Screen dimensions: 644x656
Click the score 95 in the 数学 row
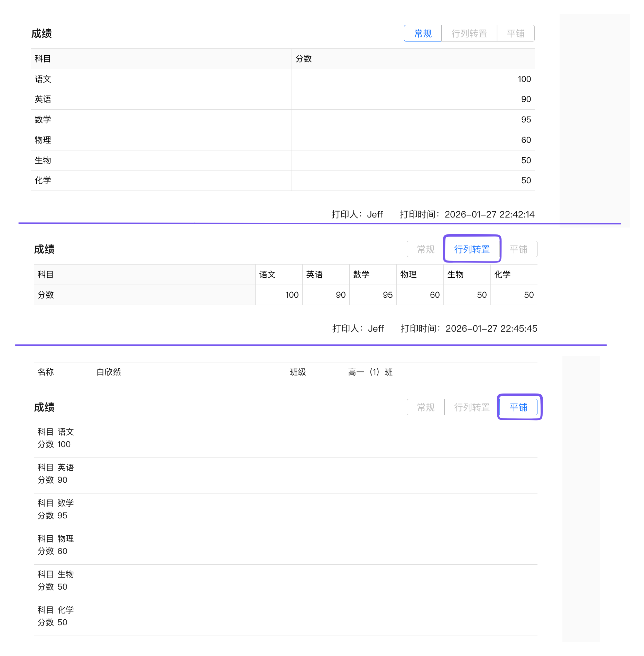(x=526, y=120)
